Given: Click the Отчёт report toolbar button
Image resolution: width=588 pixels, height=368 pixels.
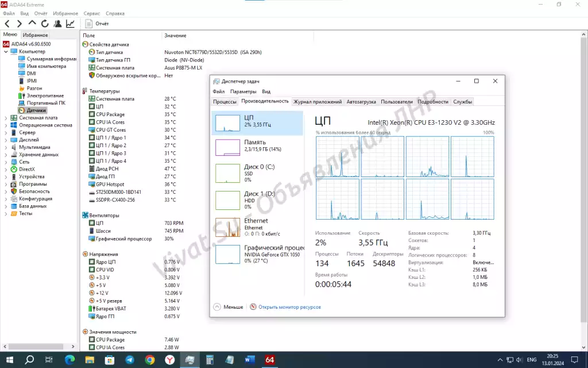Looking at the screenshot, I should coord(97,24).
